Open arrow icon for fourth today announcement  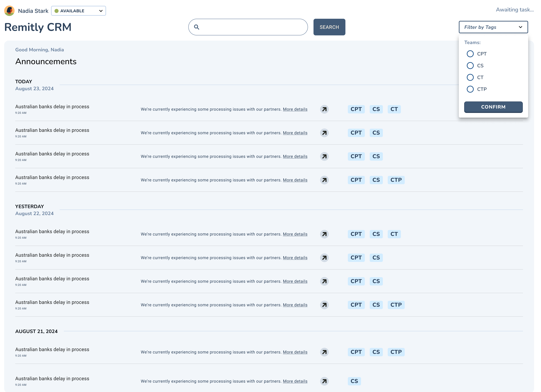324,180
